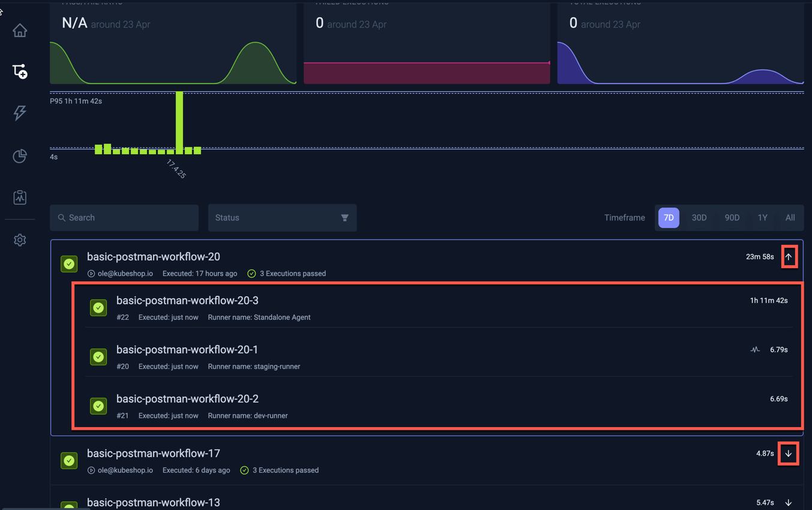Open the pie chart insights icon
The width and height of the screenshot is (812, 510).
[20, 156]
